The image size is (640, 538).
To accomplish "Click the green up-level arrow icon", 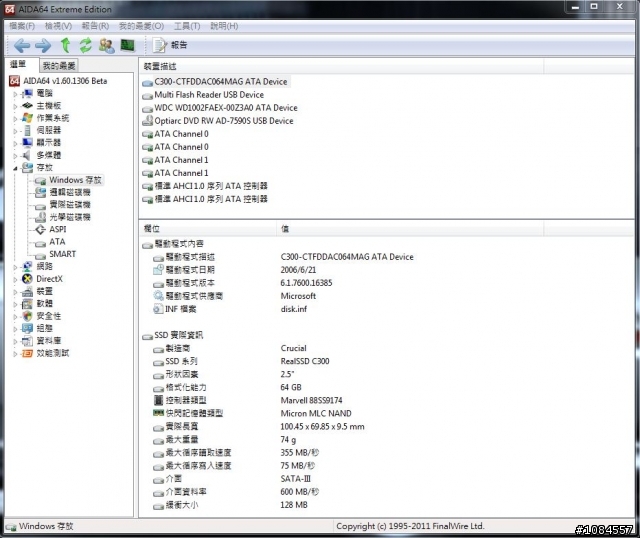I will click(65, 45).
